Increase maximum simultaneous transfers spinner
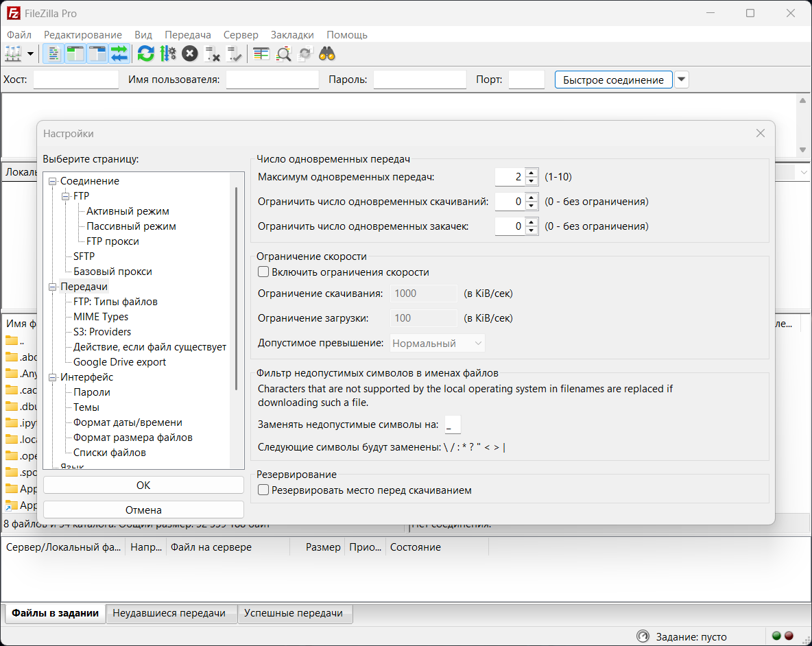 (532, 173)
